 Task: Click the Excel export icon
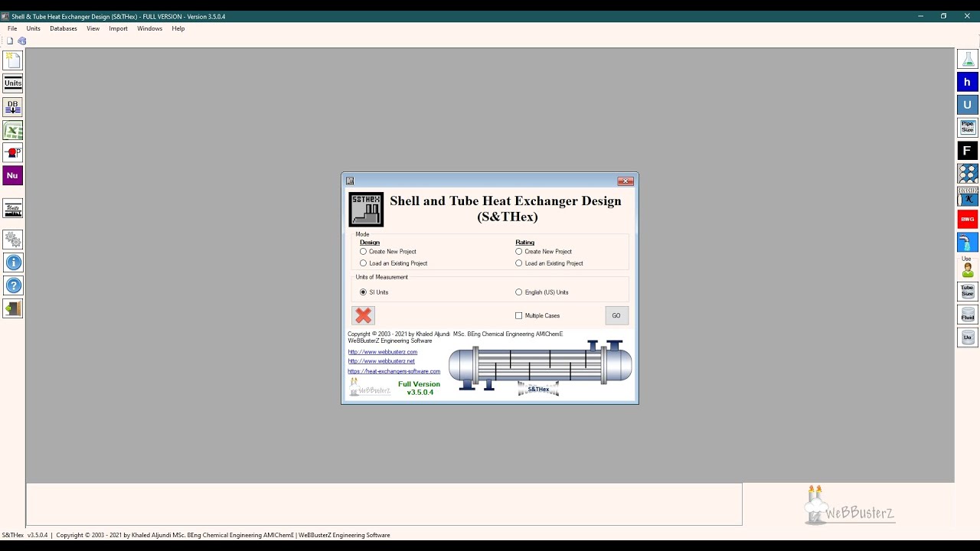(13, 130)
